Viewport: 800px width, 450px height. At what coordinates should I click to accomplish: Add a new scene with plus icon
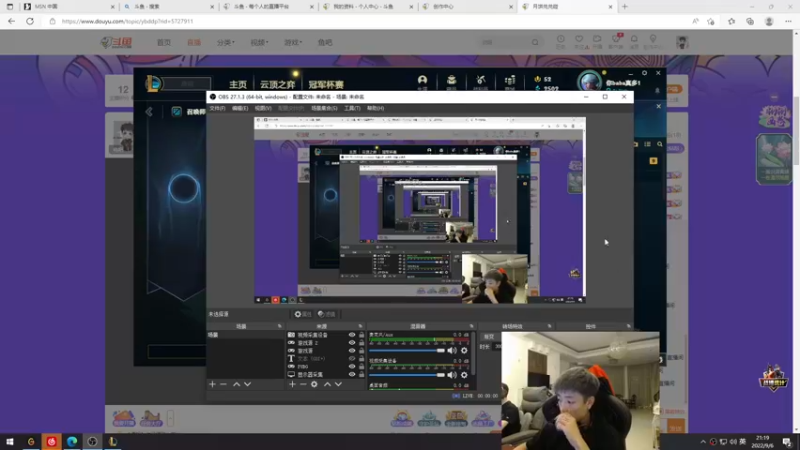[x=212, y=384]
